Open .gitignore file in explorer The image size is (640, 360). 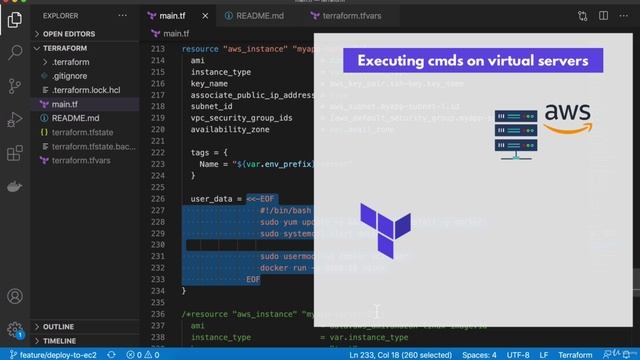pos(86,76)
